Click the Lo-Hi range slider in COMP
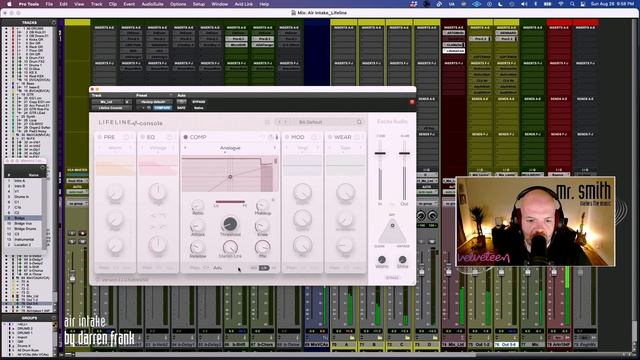640x360 pixels. (230, 202)
